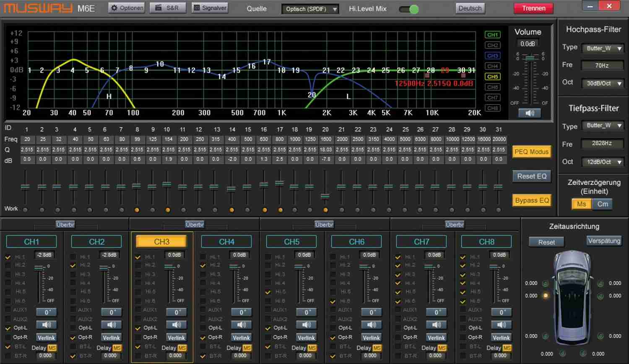This screenshot has width=629, height=364.
Task: Toggle the MS delay badge for CH1
Action: [x=52, y=348]
